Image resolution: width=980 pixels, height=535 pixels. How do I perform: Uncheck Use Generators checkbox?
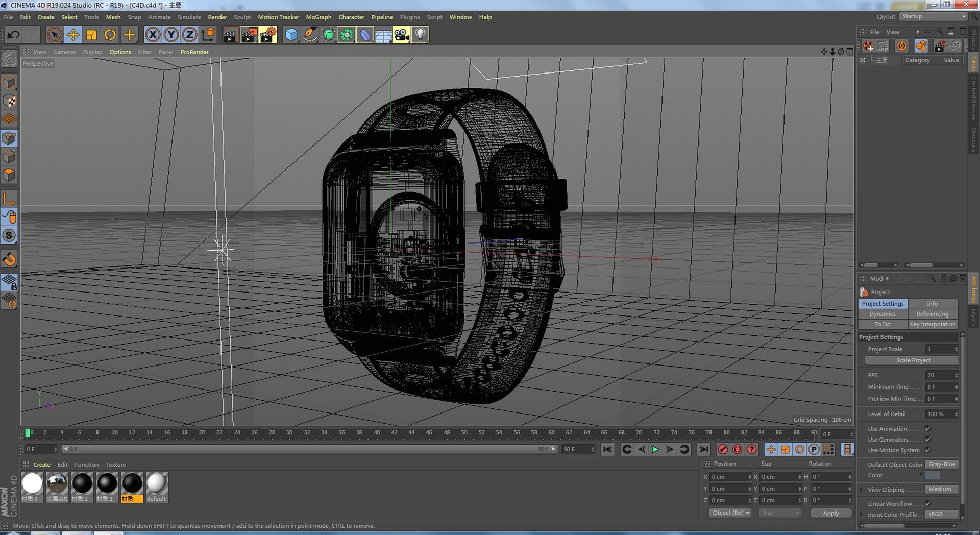coord(928,440)
